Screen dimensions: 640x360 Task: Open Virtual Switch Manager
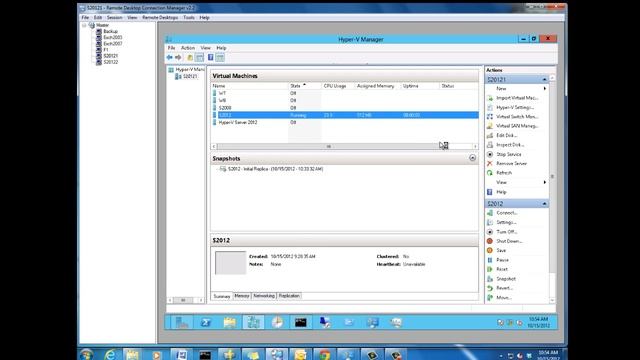pyautogui.click(x=516, y=117)
